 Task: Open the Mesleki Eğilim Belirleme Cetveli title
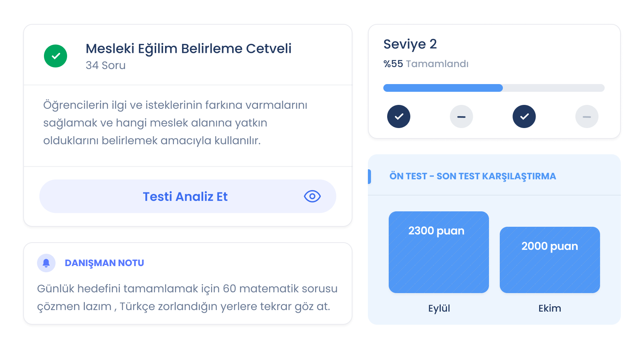tap(188, 49)
